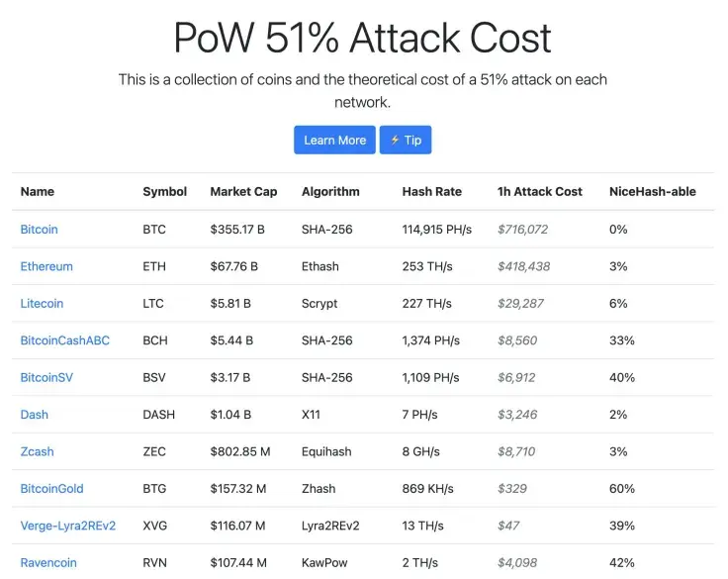Click the Algorithm column header
The width and height of the screenshot is (728, 579).
tap(330, 192)
